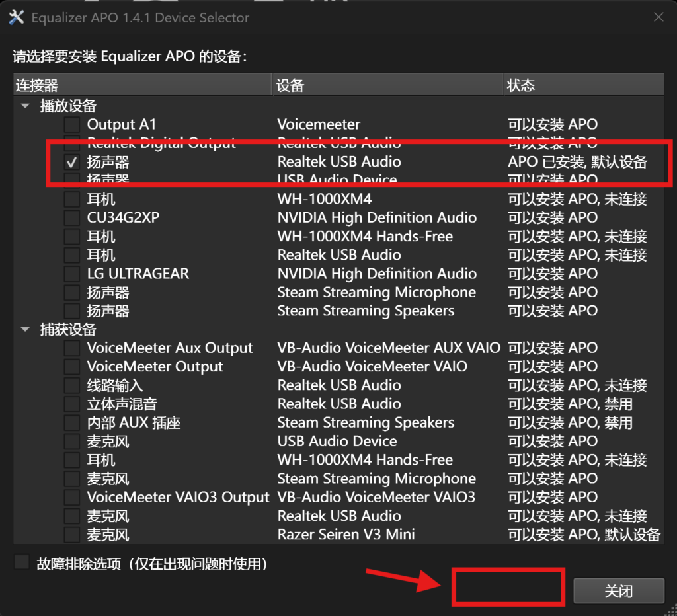This screenshot has width=677, height=616.
Task: Click the '可以安装 APO, 默认设备' status cell
Action: (x=584, y=535)
